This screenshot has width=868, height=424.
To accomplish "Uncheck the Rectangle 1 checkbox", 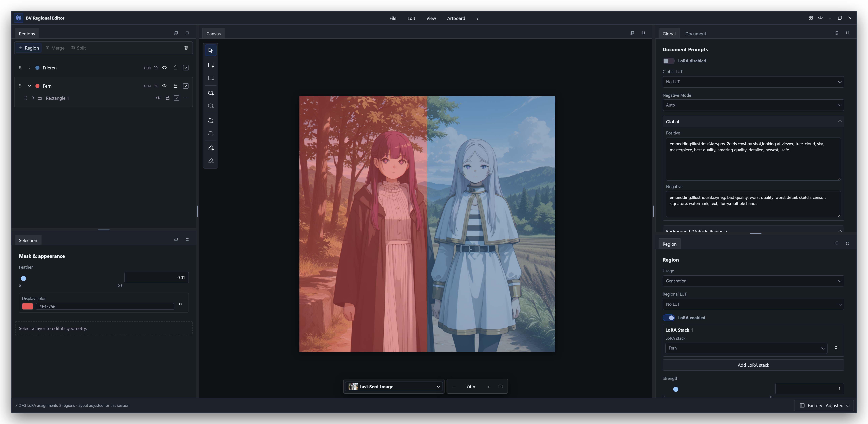I will coord(176,98).
